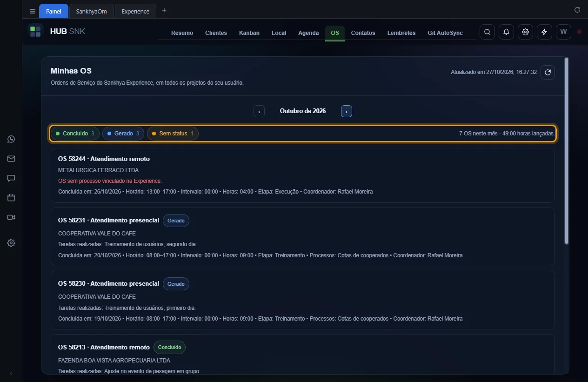The image size is (588, 382).
Task: Go to previous month arrow
Action: click(x=259, y=111)
